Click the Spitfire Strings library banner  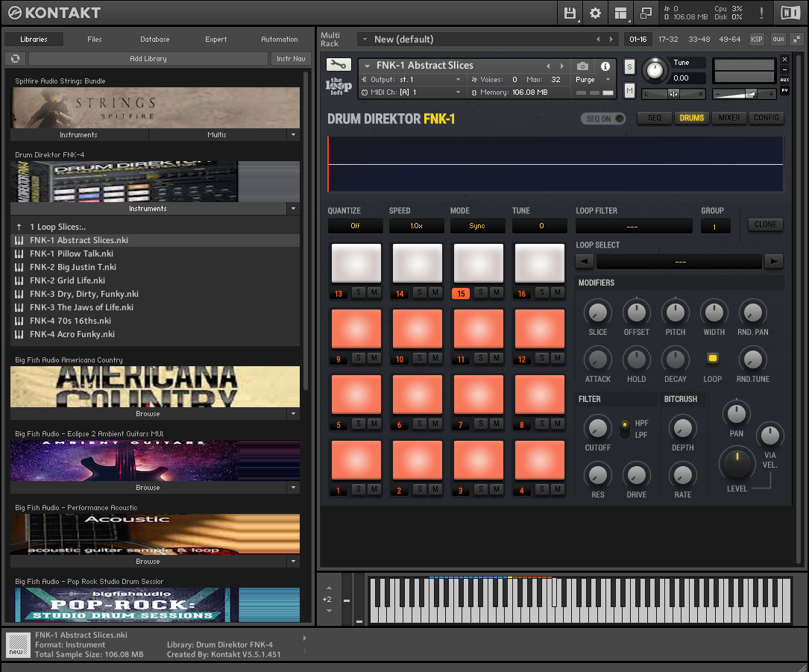155,107
